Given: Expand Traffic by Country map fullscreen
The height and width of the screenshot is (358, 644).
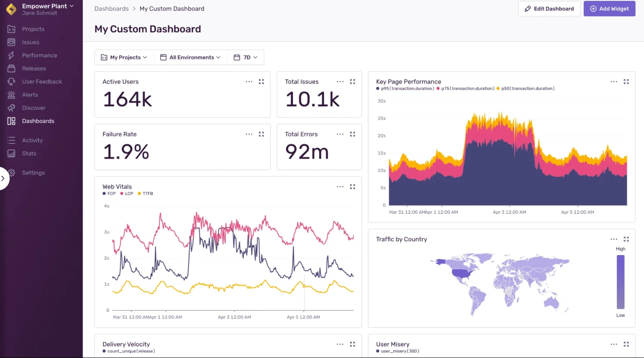Looking at the screenshot, I should click(626, 239).
